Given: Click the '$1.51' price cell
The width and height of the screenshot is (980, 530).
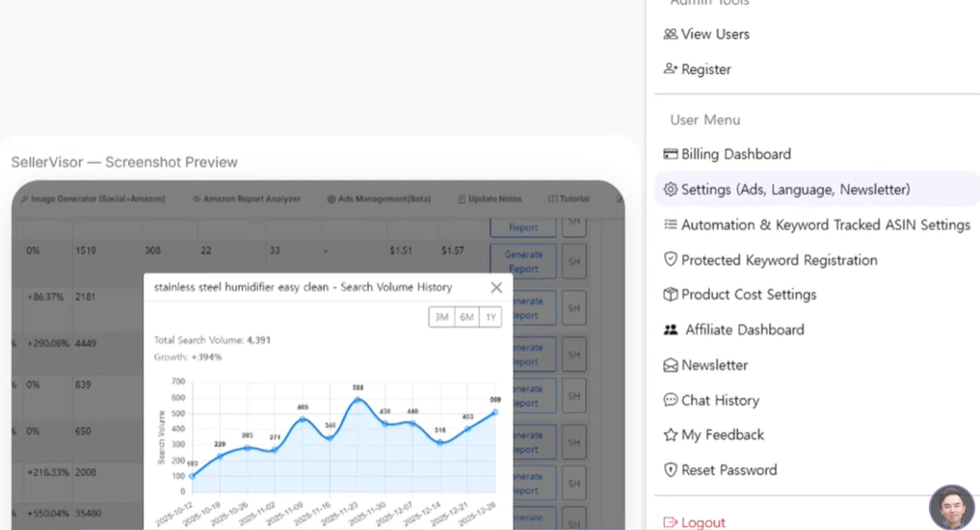Looking at the screenshot, I should click(401, 251).
